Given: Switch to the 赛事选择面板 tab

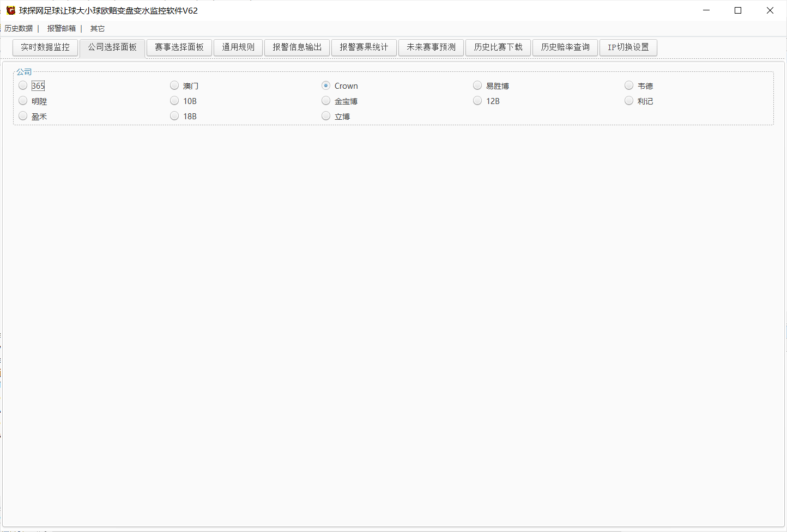Looking at the screenshot, I should click(179, 47).
